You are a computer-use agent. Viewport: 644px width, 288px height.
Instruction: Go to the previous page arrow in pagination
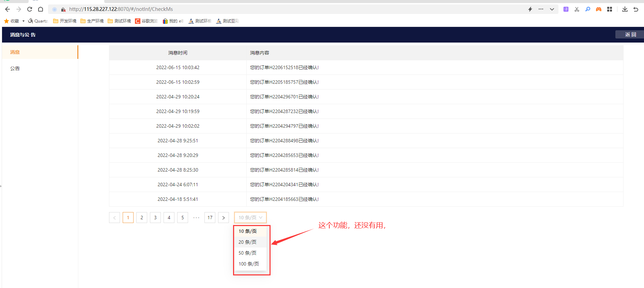point(114,218)
